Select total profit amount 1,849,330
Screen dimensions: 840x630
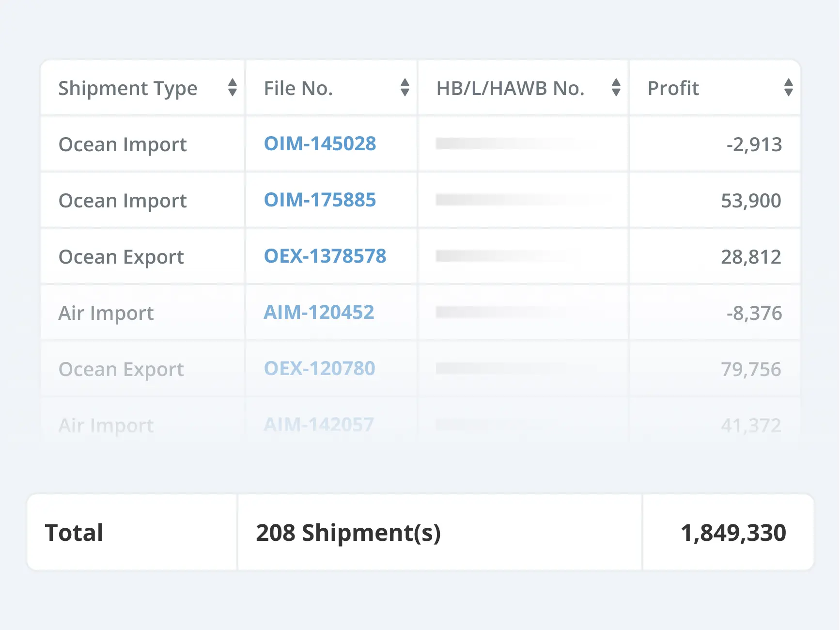(733, 533)
